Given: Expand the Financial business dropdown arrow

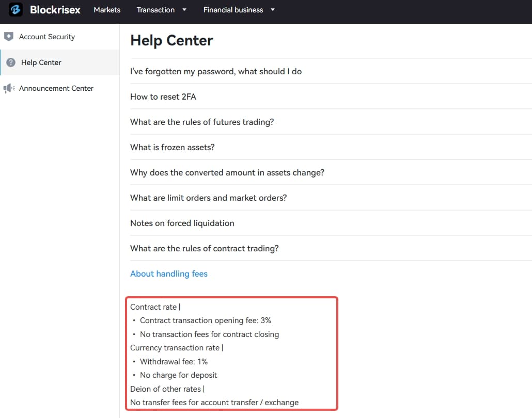Looking at the screenshot, I should (272, 10).
